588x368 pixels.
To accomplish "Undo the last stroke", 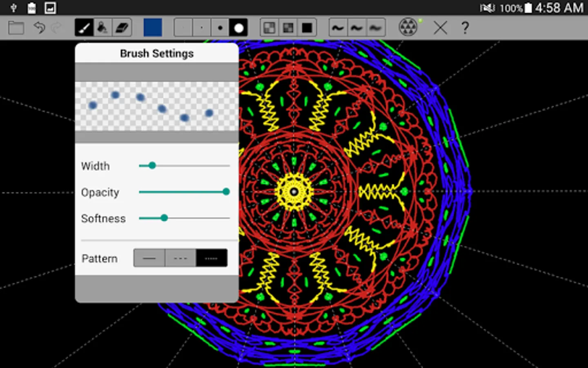I will (39, 28).
